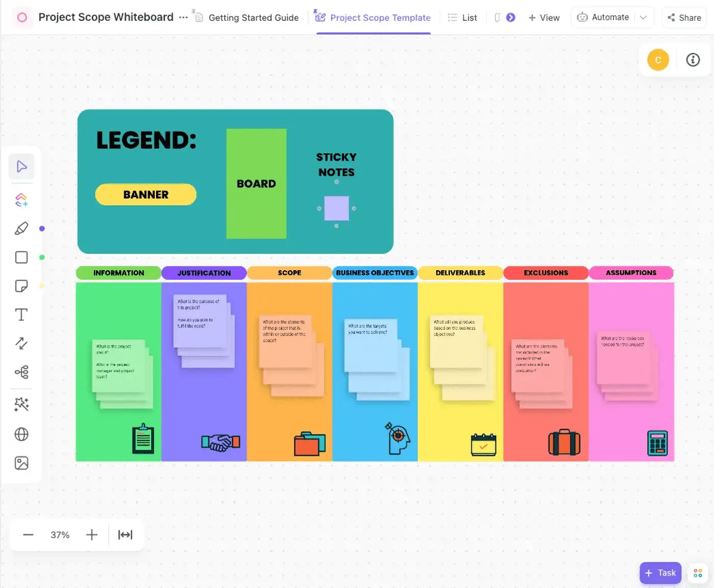Select the EXCLUSIONS banner

(546, 273)
